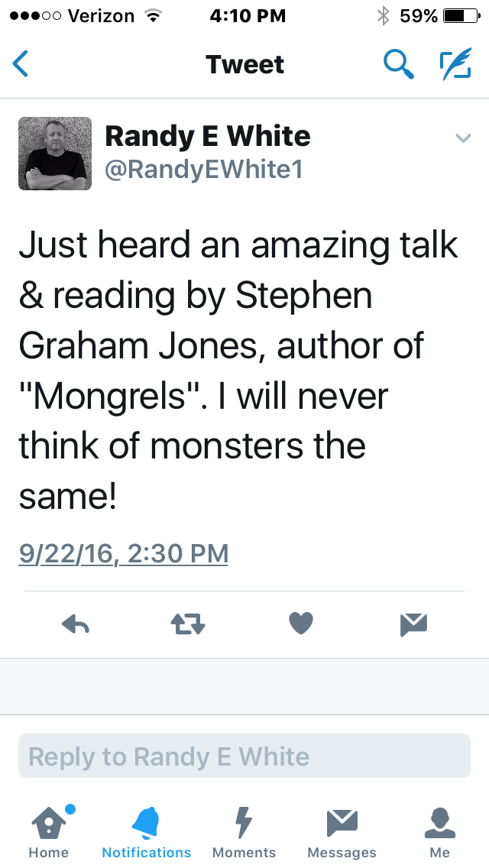This screenshot has height=868, width=489.
Task: Show the Me profile tab
Action: tap(439, 831)
